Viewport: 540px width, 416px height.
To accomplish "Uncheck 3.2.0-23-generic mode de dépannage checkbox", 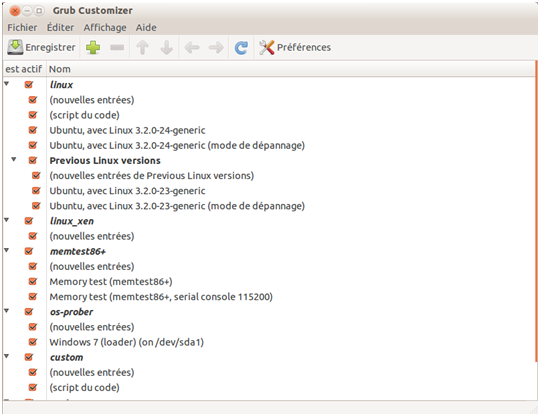I will coord(36,206).
